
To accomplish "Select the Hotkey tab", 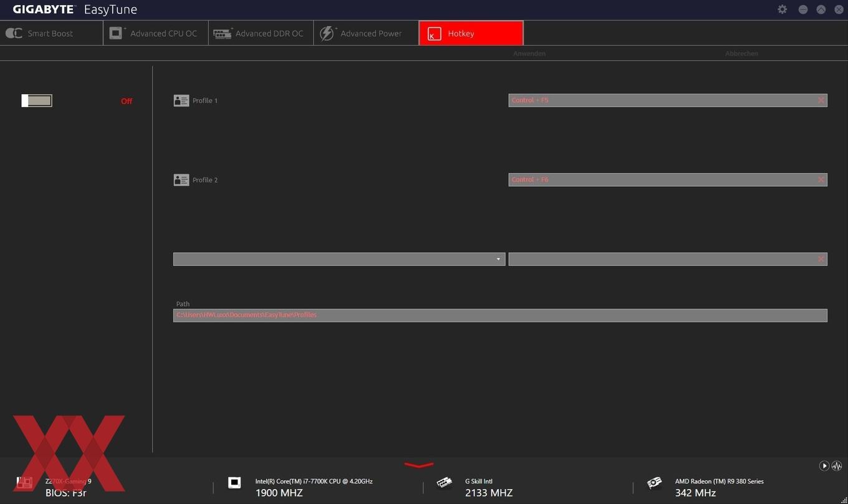I will tap(471, 33).
